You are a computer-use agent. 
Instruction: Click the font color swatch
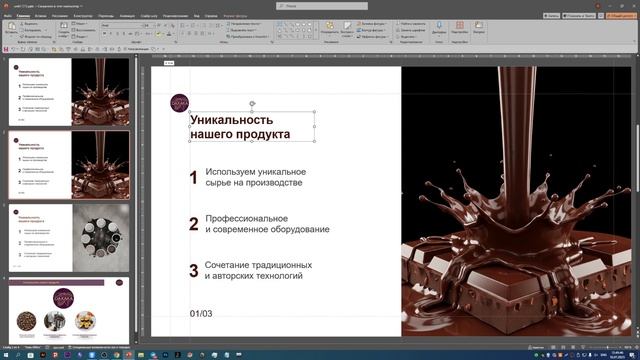pos(169,34)
